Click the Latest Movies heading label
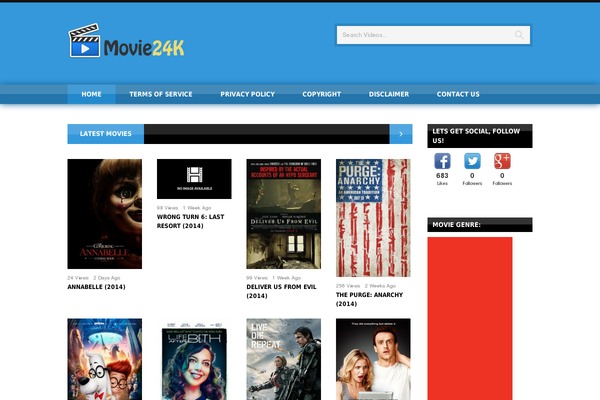This screenshot has height=400, width=600. 106,134
